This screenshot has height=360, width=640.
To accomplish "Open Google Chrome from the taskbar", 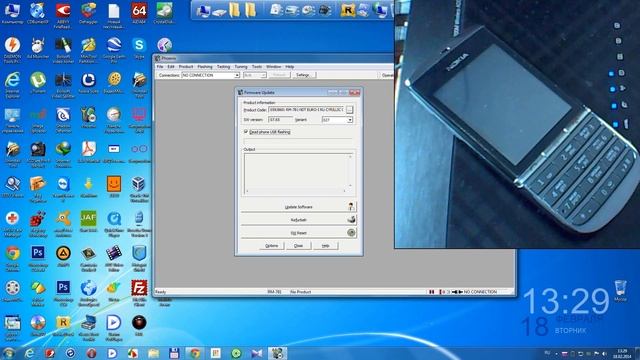I will [195, 353].
